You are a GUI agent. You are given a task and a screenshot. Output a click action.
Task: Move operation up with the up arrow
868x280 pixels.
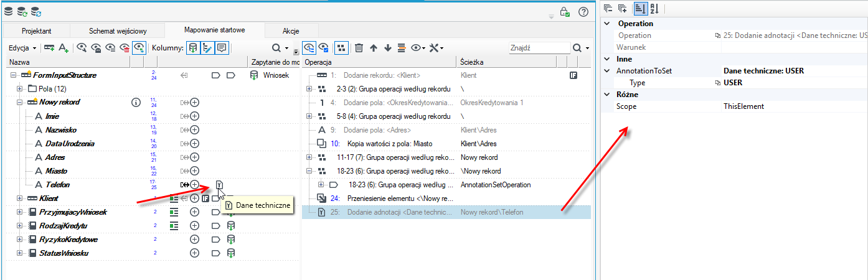374,48
